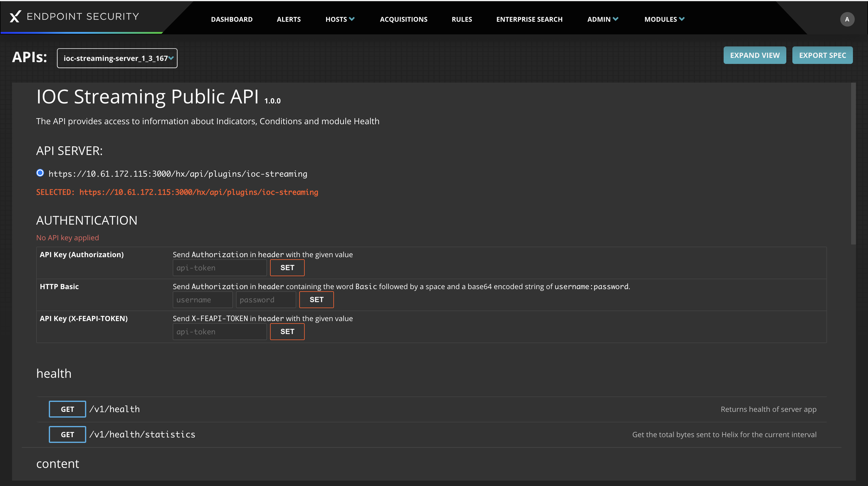The height and width of the screenshot is (486, 868).
Task: Toggle the content section heading
Action: [58, 464]
